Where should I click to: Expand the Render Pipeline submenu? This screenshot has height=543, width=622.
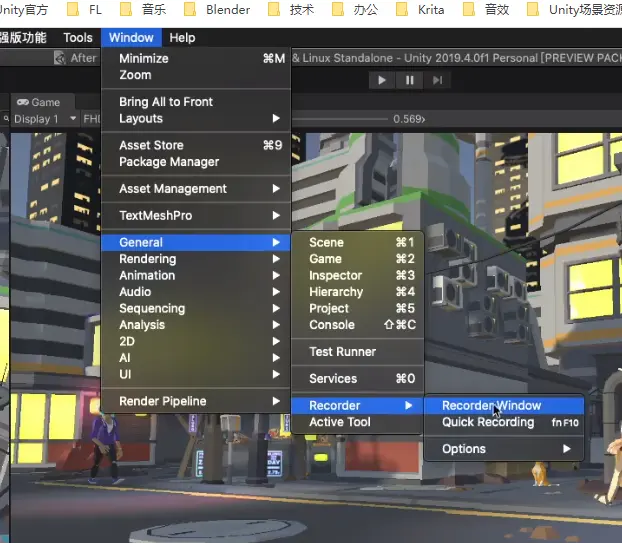point(196,401)
